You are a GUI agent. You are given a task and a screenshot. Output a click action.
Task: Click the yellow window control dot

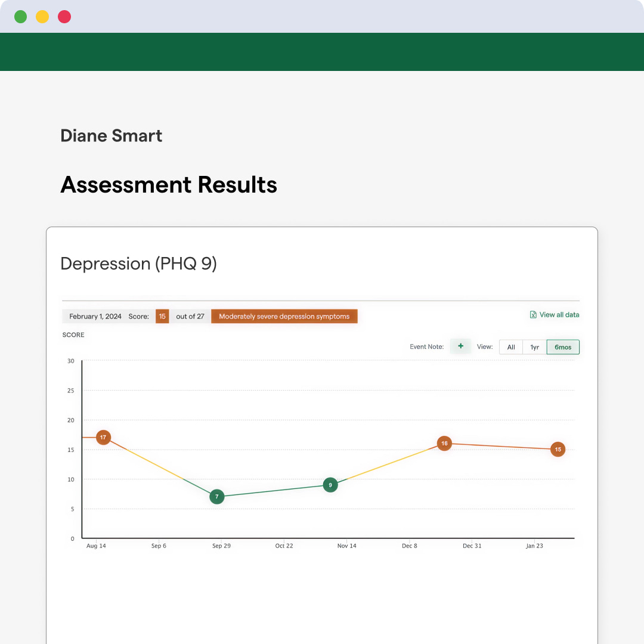coord(42,17)
